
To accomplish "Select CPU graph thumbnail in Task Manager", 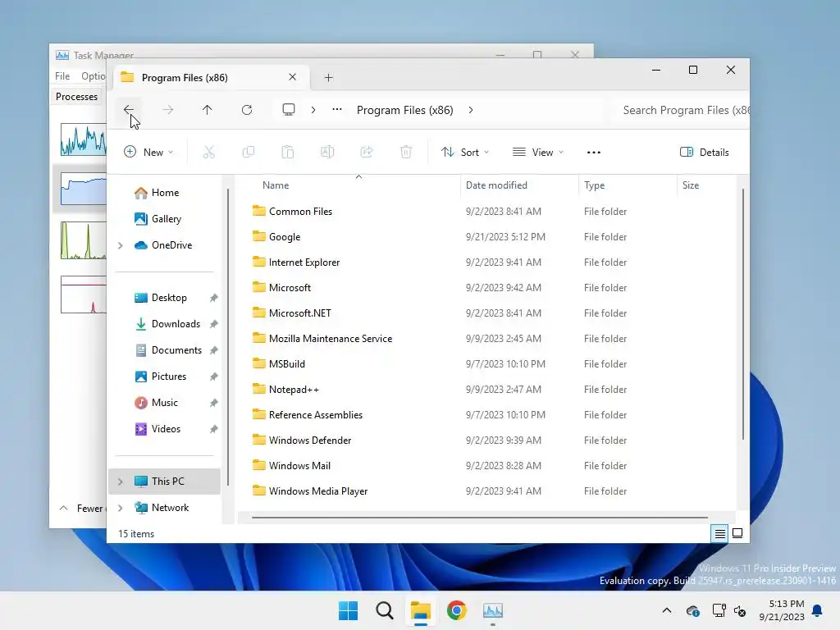I will coord(83,139).
